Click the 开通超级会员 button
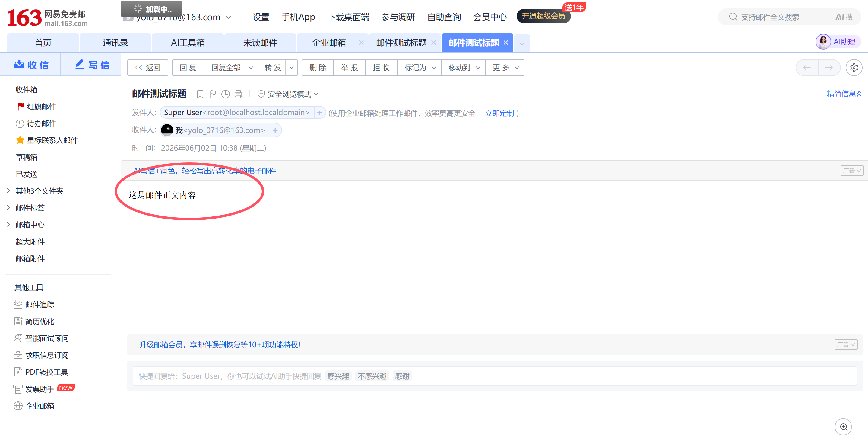 543,16
